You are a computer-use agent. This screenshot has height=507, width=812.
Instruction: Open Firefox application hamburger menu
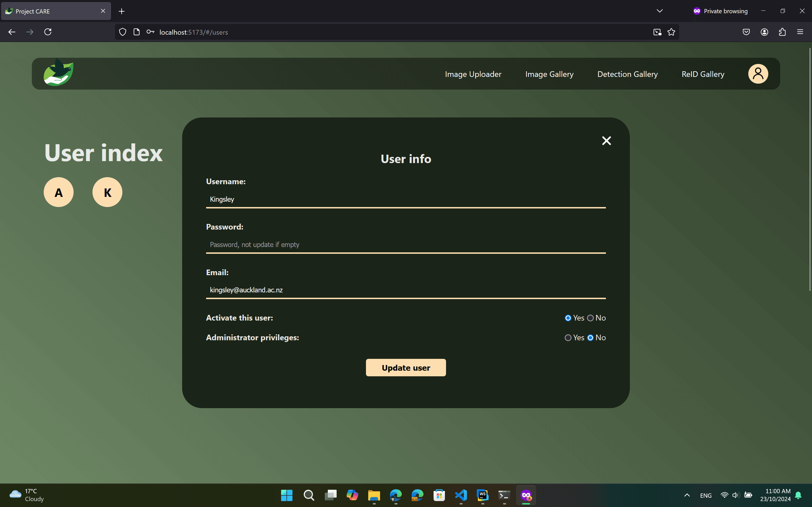[800, 32]
